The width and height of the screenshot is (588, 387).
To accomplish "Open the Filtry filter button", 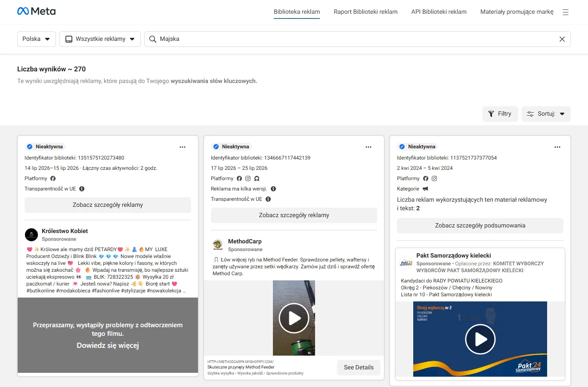I will click(500, 114).
